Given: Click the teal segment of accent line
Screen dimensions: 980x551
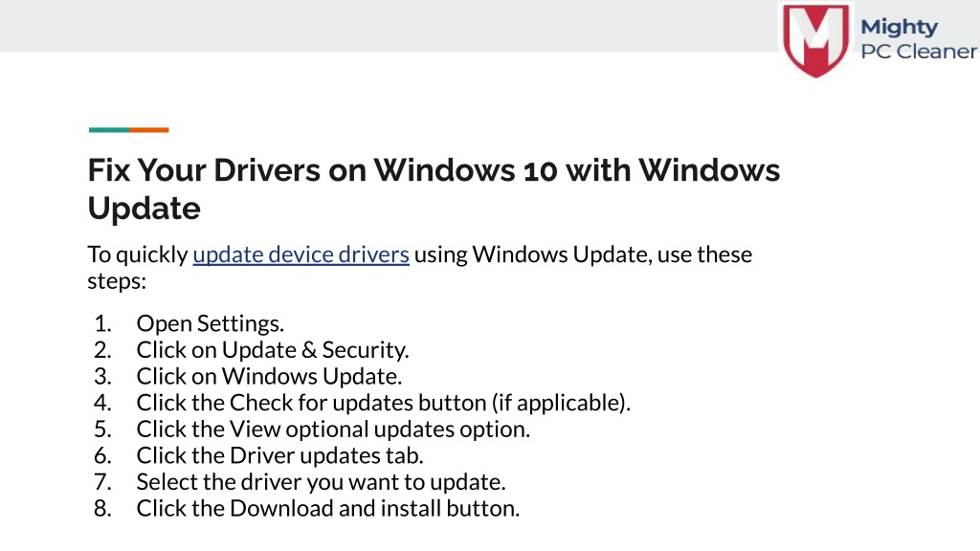Looking at the screenshot, I should pyautogui.click(x=109, y=130).
